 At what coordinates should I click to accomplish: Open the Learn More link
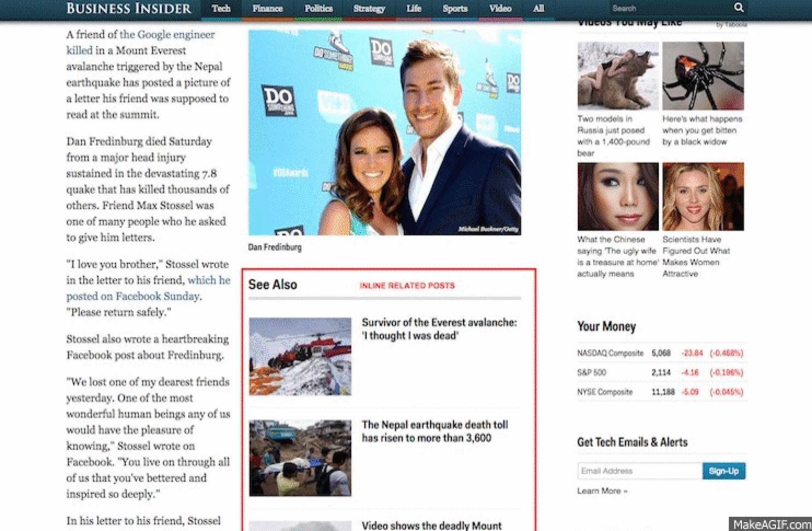coord(602,490)
